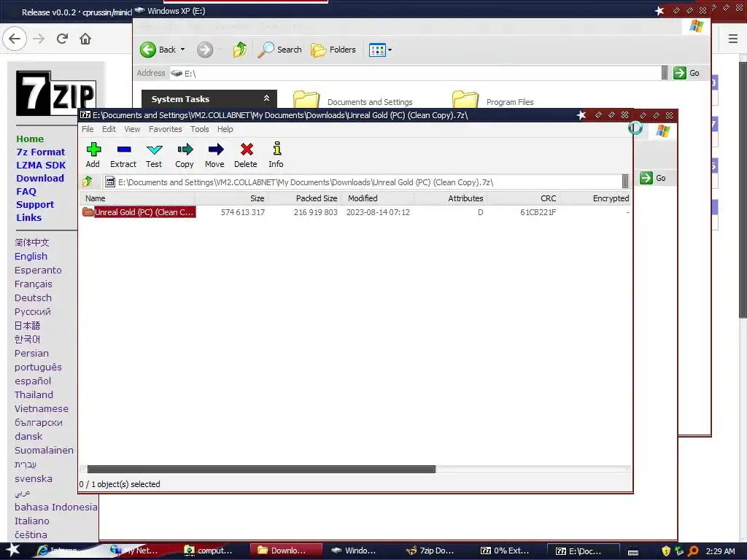Click browser back arrow button
Image resolution: width=747 pixels, height=560 pixels.
(15, 39)
